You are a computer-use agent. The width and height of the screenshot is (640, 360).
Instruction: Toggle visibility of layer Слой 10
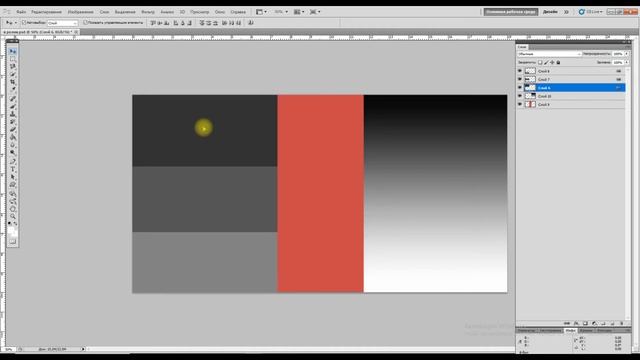(520, 96)
